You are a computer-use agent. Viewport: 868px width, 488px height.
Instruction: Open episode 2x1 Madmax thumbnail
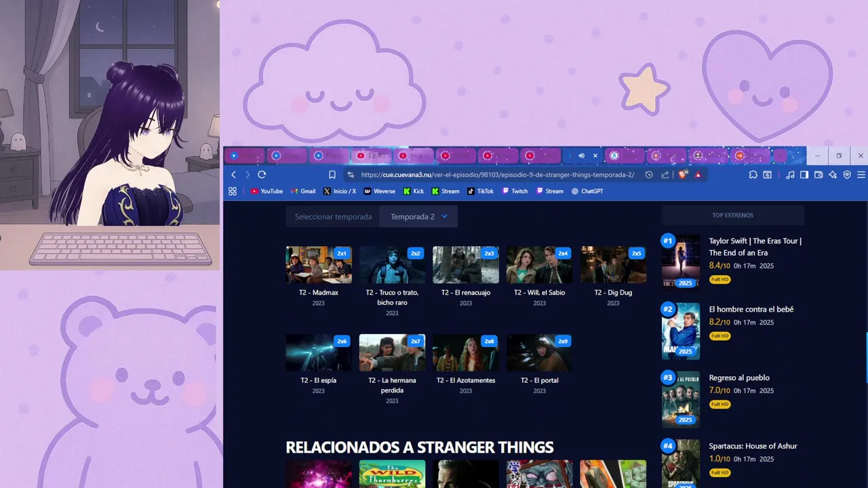(319, 264)
